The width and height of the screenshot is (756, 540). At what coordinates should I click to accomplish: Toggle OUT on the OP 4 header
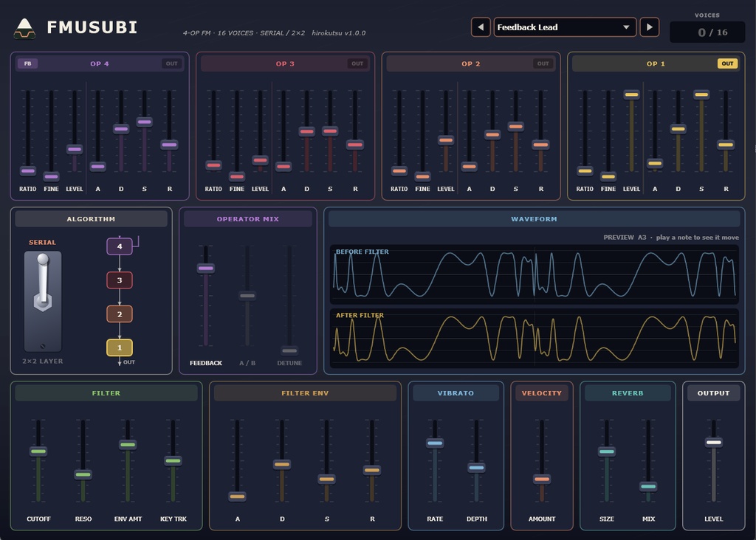171,63
